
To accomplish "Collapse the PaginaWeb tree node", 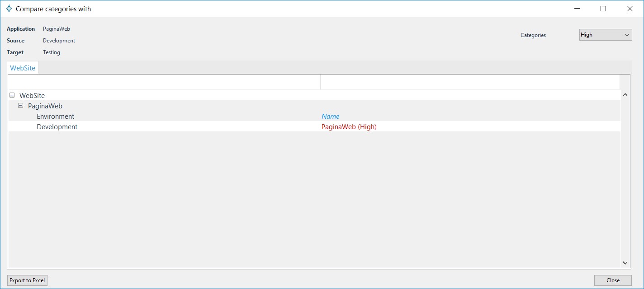I will pos(21,106).
